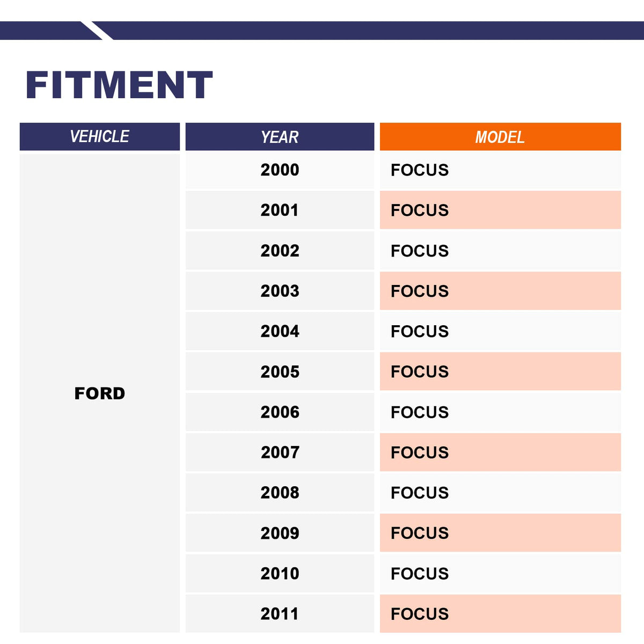Viewport: 644px width, 644px height.
Task: Select the 2003 year cell
Action: tap(280, 291)
